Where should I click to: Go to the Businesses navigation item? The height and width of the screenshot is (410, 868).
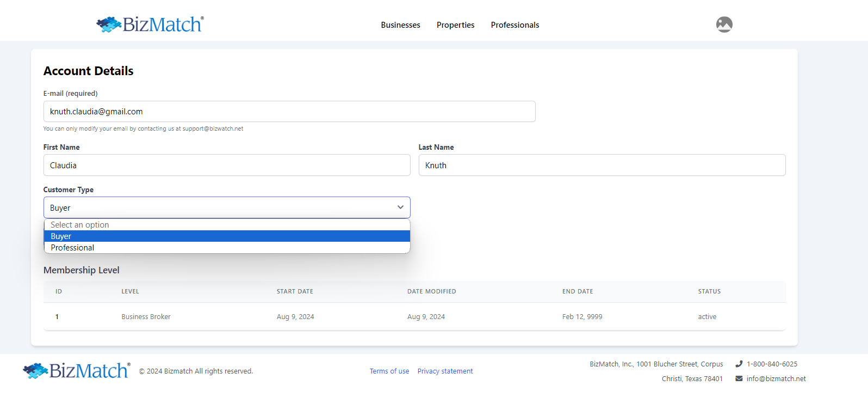click(400, 25)
